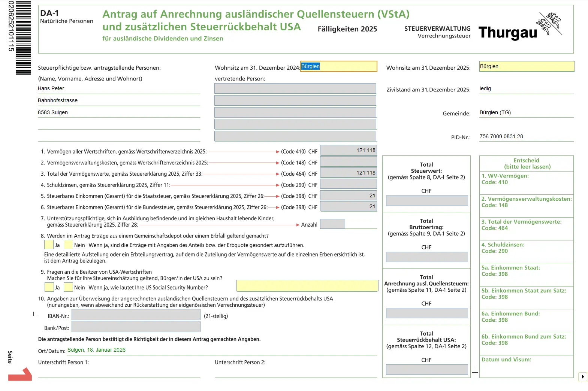This screenshot has width=588, height=391.
Task: Select the Vermögensverwaltungskosten Code 148 field
Action: point(348,161)
